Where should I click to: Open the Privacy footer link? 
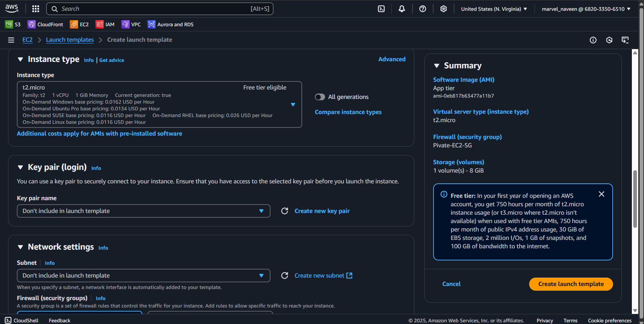(x=545, y=321)
